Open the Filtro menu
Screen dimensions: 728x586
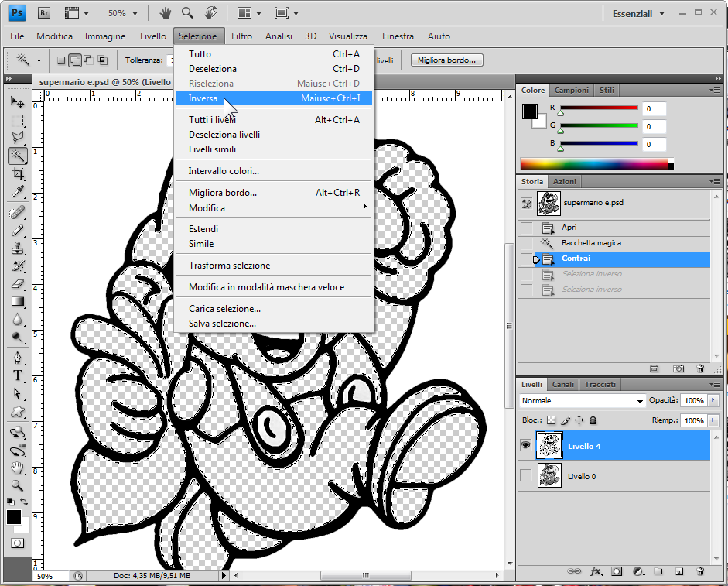tap(241, 36)
